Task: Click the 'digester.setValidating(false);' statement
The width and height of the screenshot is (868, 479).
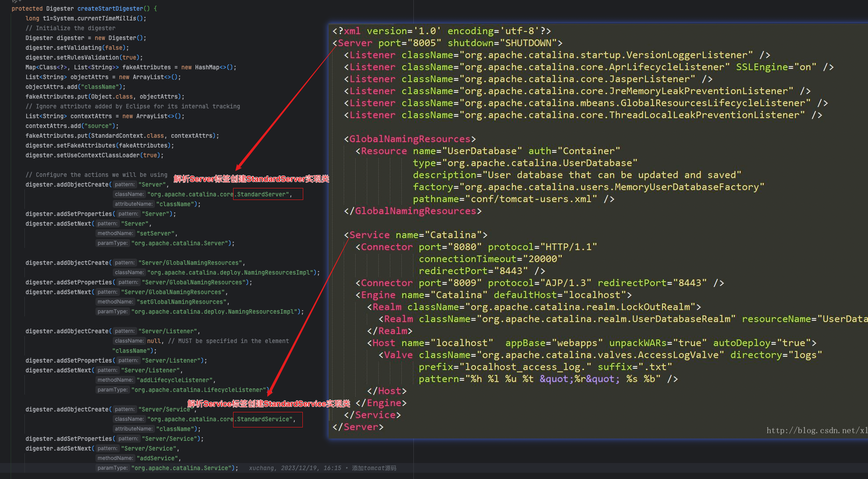Action: tap(77, 48)
